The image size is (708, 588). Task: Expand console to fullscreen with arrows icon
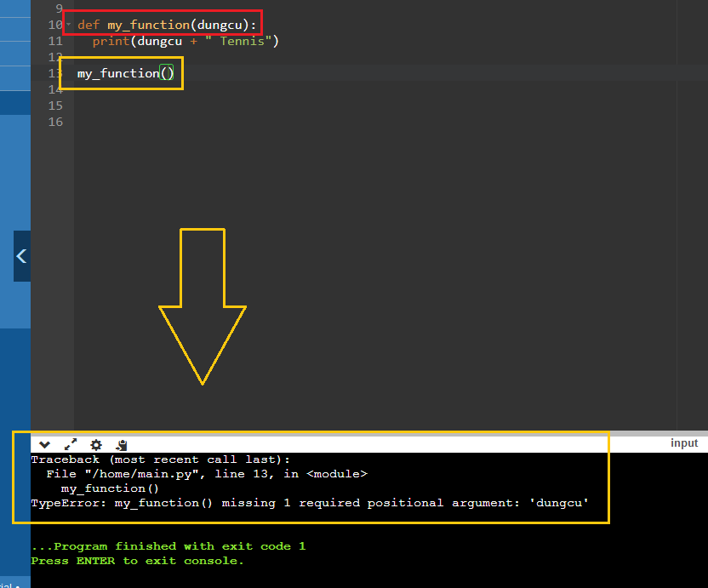pyautogui.click(x=71, y=444)
